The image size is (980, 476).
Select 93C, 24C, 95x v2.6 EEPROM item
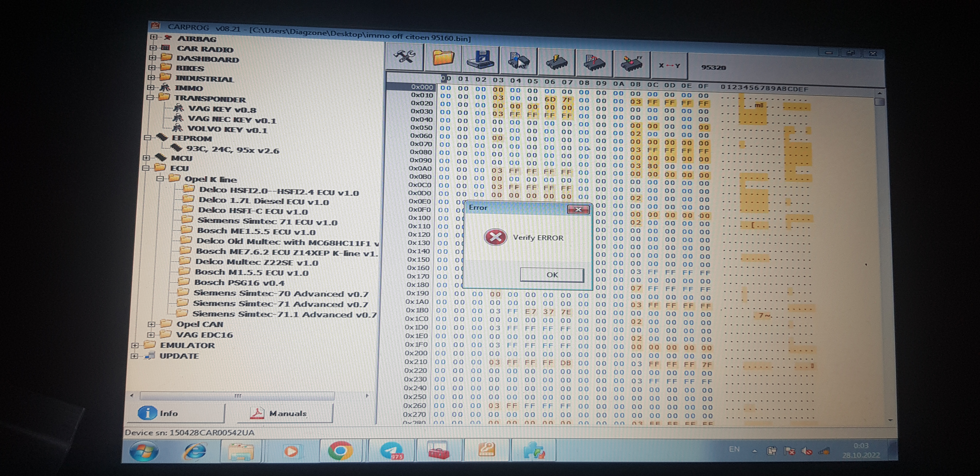[x=232, y=150]
